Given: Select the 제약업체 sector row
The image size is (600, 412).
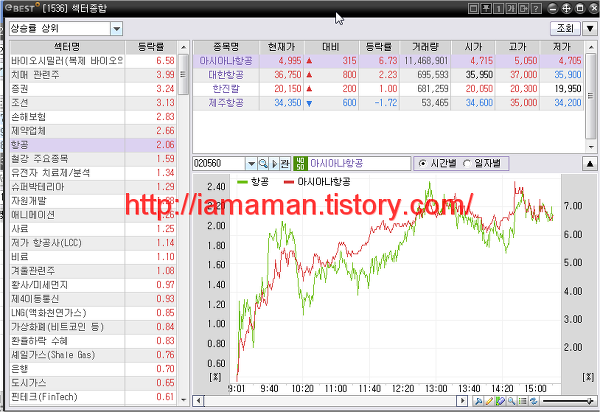Looking at the screenshot, I should coord(93,131).
